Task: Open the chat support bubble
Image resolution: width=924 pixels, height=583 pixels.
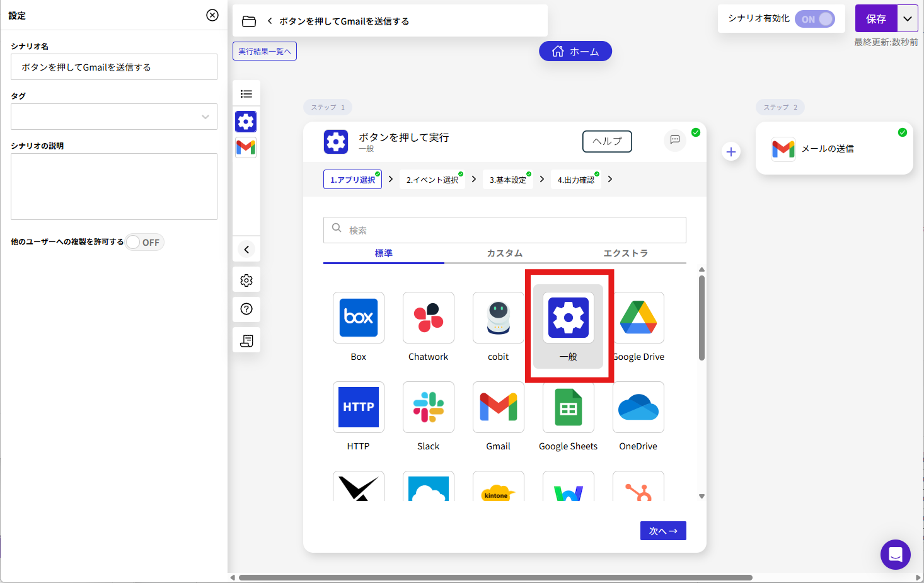Action: (896, 555)
